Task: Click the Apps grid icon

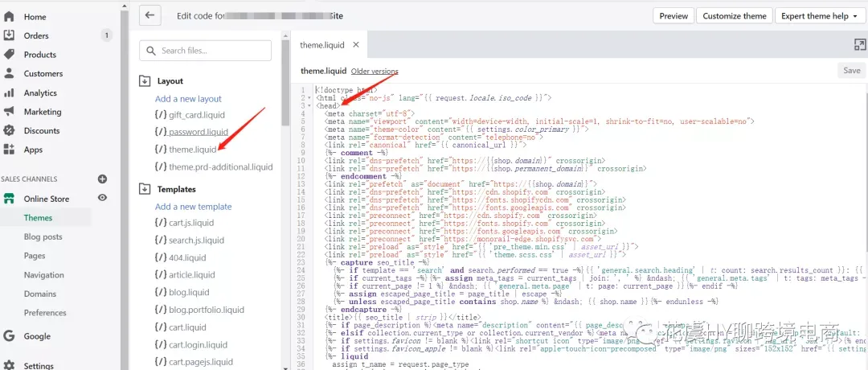Action: pyautogui.click(x=9, y=150)
